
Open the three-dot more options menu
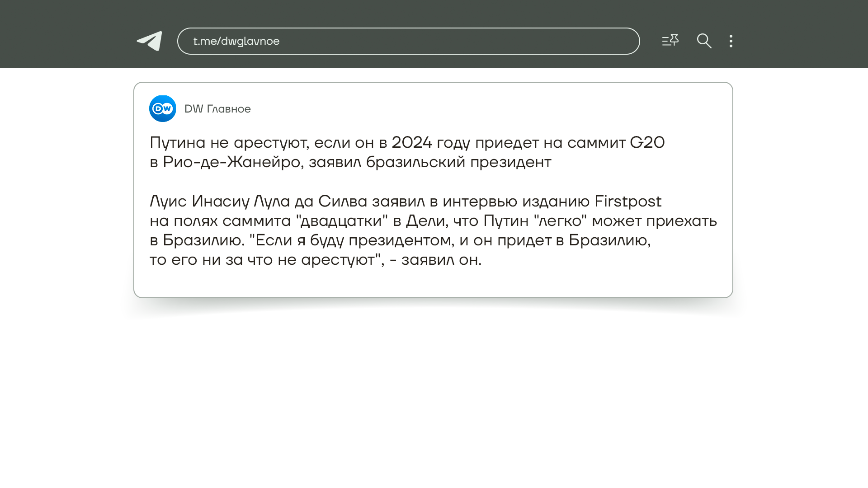coord(731,41)
